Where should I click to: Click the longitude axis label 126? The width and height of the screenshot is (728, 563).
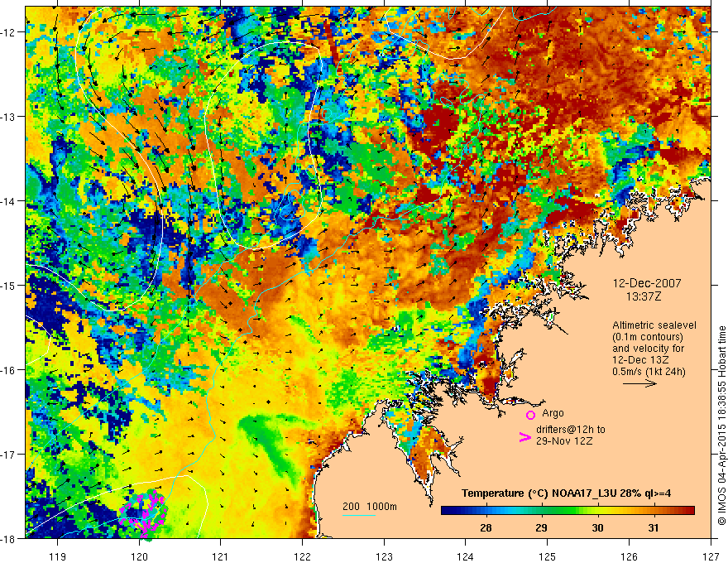(x=629, y=556)
